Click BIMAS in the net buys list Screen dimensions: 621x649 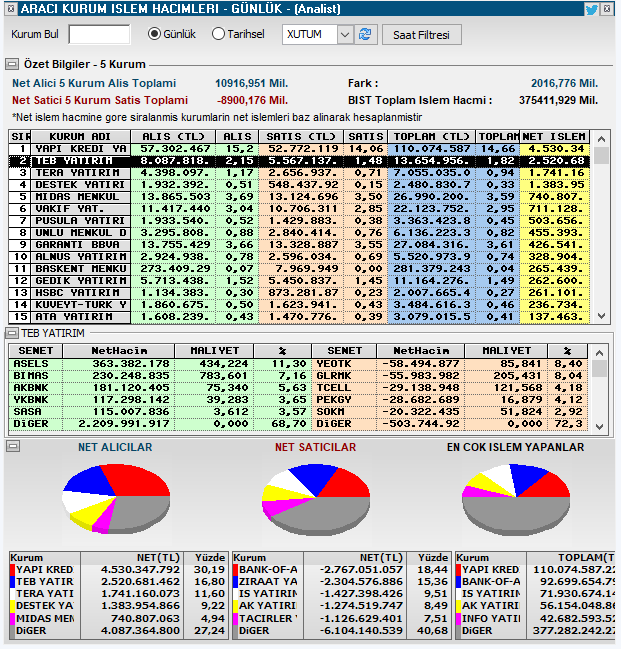point(31,376)
